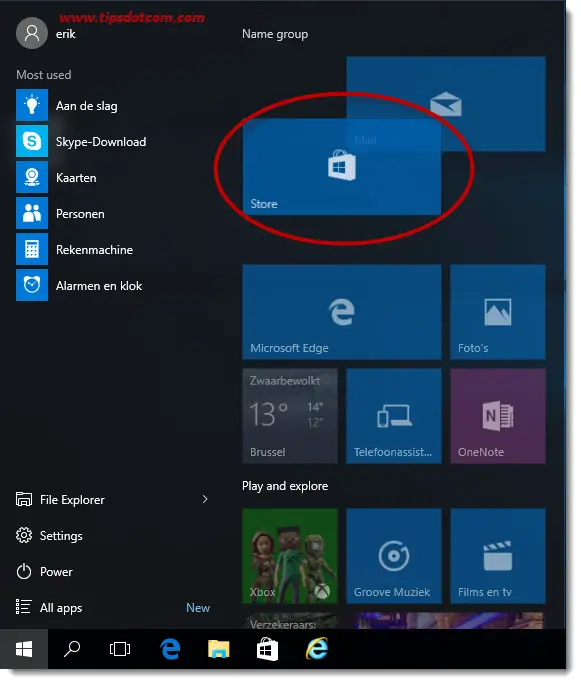Click the Store tile being dragged
This screenshot has height=684, width=581.
click(342, 167)
